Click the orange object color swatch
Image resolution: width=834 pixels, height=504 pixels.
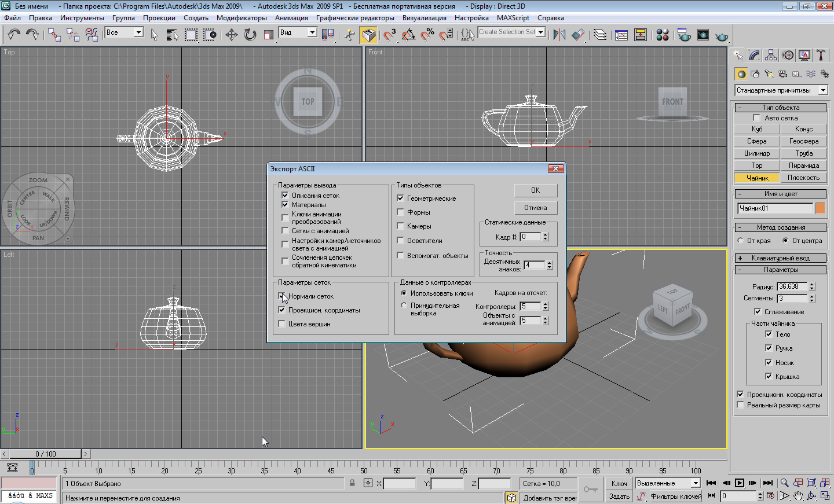click(820, 208)
